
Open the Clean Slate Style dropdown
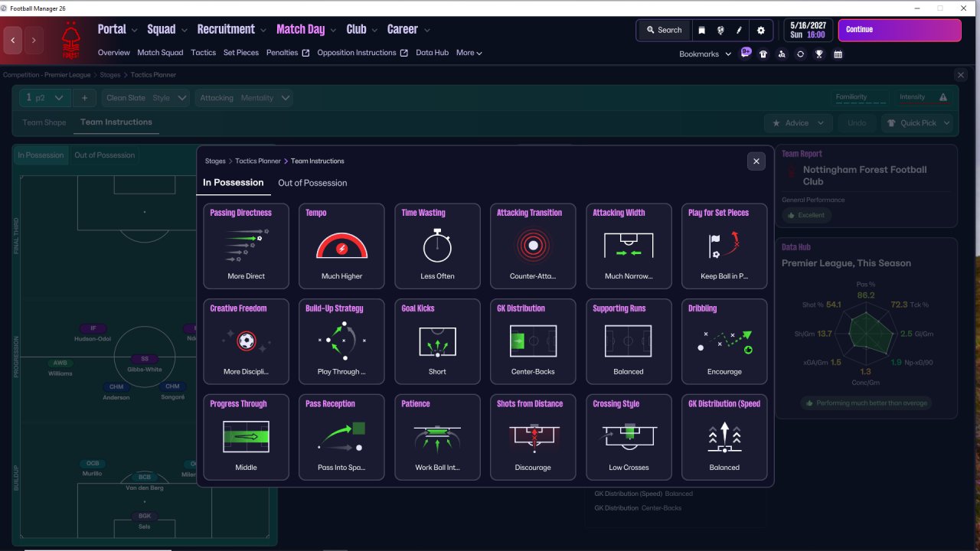point(145,98)
